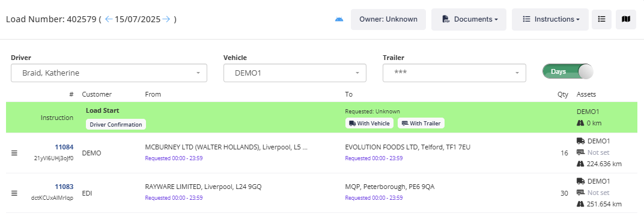644x222 pixels.
Task: Open the Documents menu
Action: (469, 19)
